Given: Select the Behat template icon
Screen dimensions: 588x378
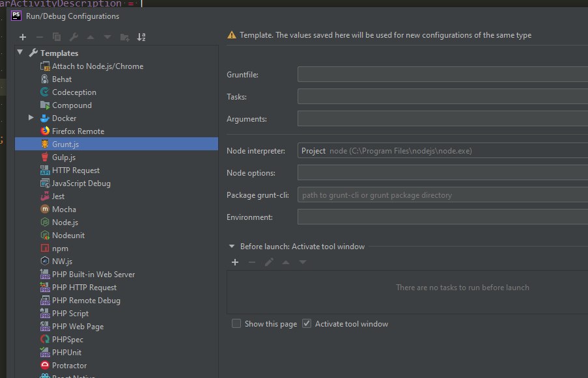Looking at the screenshot, I should pyautogui.click(x=45, y=79).
